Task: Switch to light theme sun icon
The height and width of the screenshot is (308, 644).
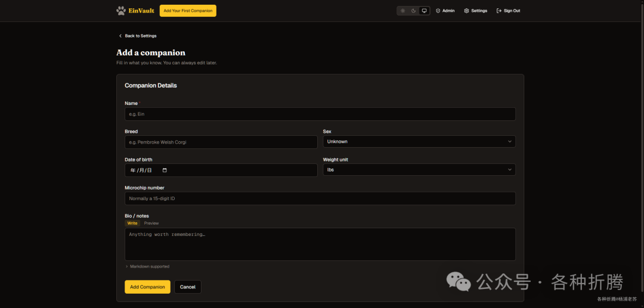Action: pos(403,11)
